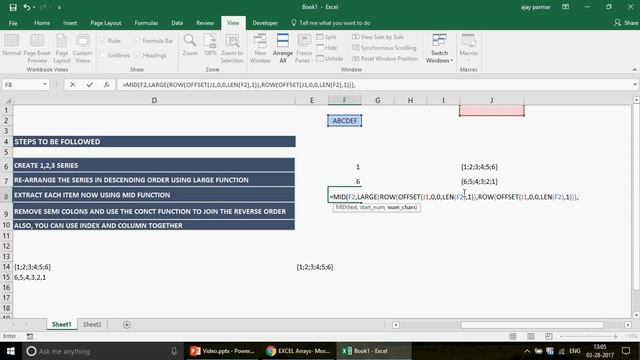The height and width of the screenshot is (360, 640).
Task: Switch to the Insert tab
Action: point(70,23)
